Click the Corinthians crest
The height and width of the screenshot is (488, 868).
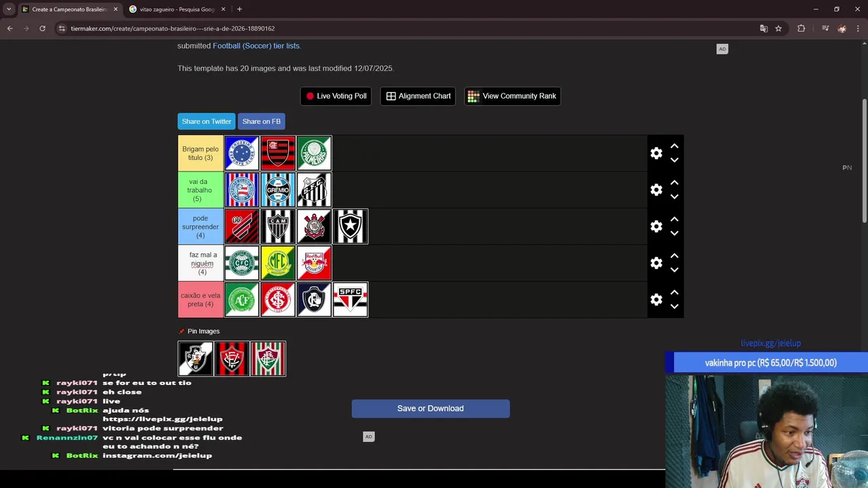pos(314,226)
